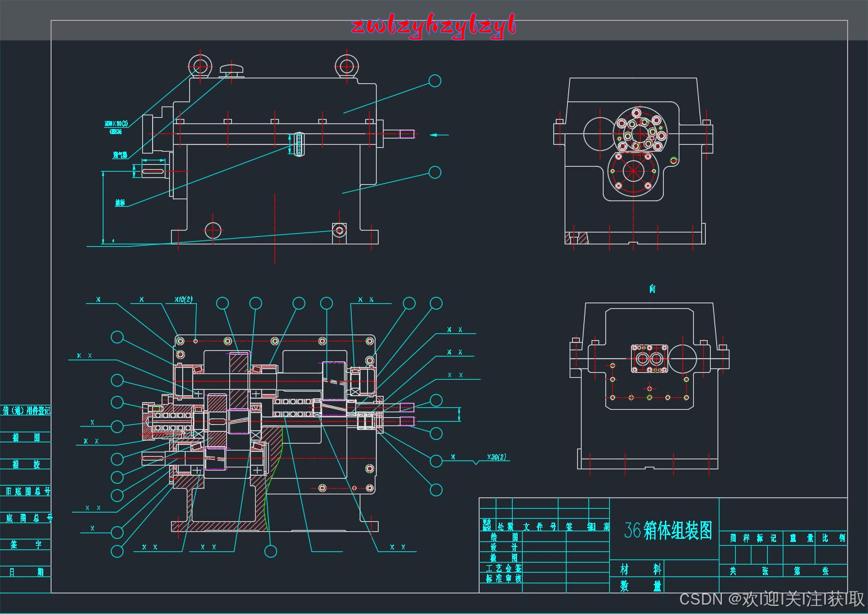
Task: Select the 'X10(2)' callout text
Action: 184,299
